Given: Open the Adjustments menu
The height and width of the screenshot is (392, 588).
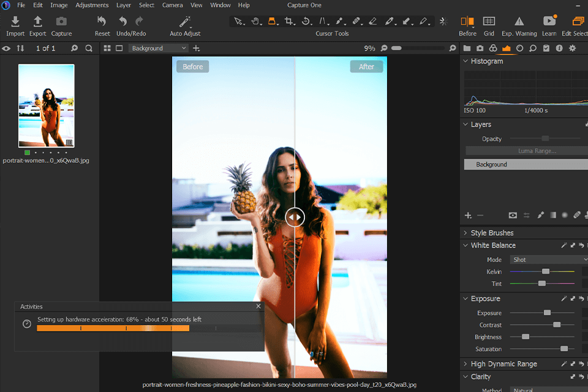Looking at the screenshot, I should click(x=92, y=6).
